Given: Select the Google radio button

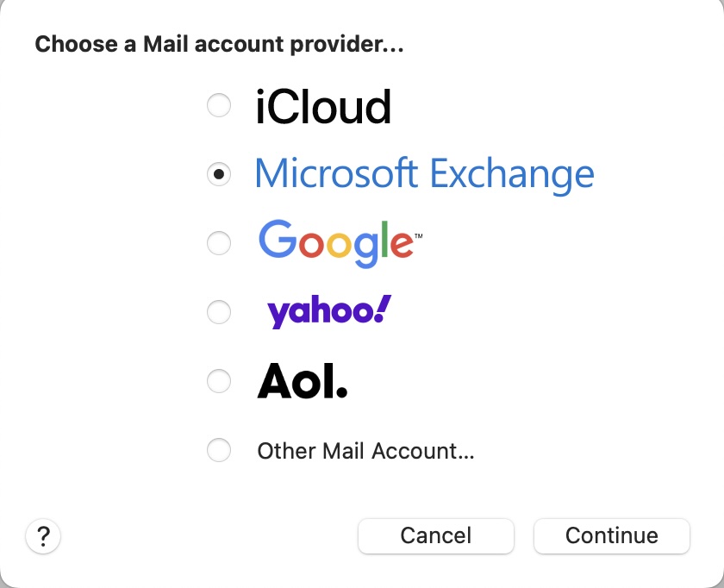Looking at the screenshot, I should tap(219, 243).
